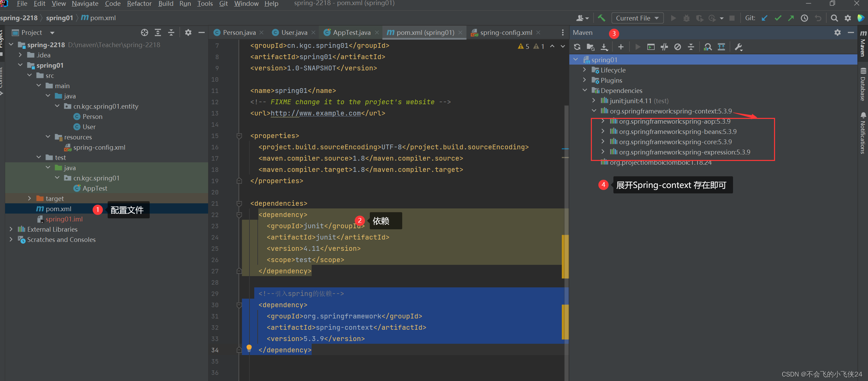Expand External Libraries node
The height and width of the screenshot is (381, 868).
tap(11, 229)
